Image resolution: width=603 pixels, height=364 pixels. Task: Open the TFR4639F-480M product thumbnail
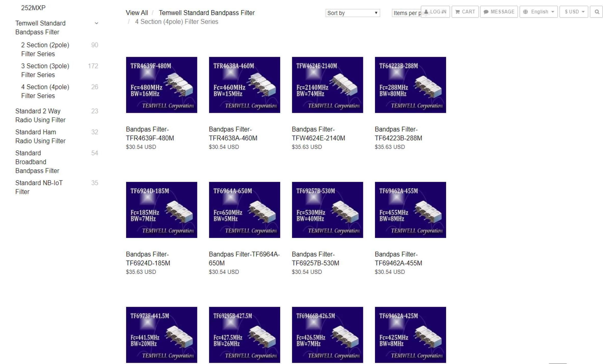pos(162,85)
